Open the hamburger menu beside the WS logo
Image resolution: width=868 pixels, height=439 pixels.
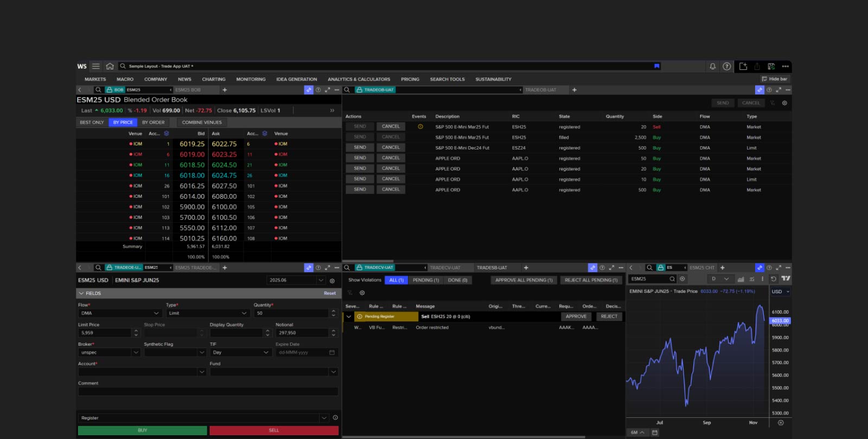pos(96,66)
